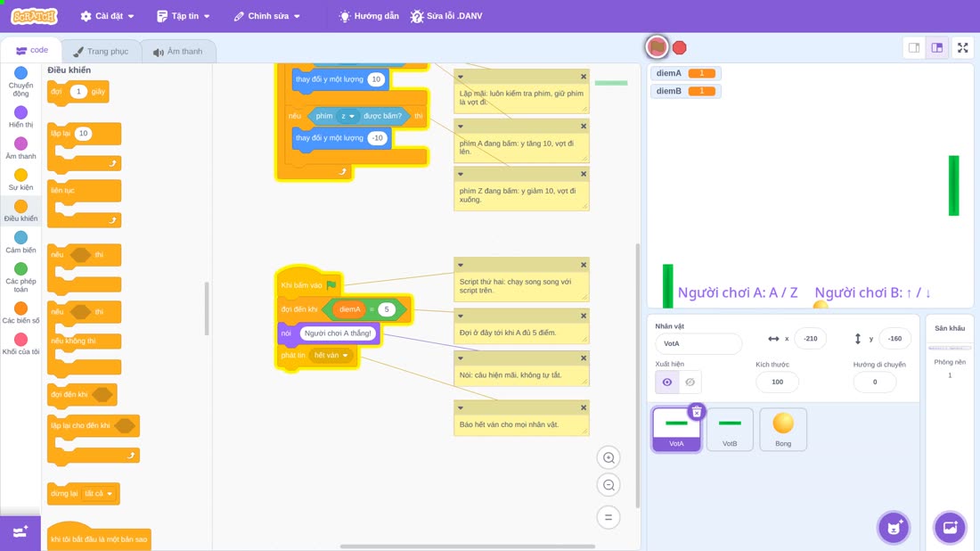Select the Bong sprite thumbnail

(x=783, y=429)
